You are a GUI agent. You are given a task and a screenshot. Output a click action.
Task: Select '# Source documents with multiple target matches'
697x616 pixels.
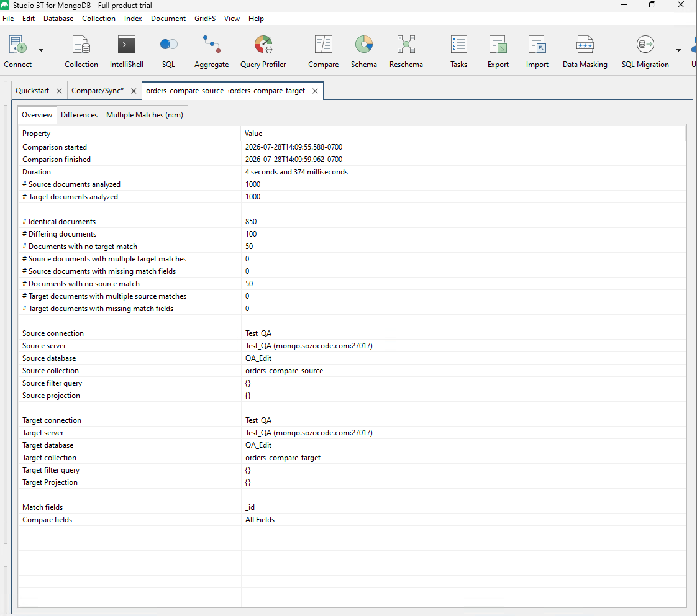click(352, 259)
